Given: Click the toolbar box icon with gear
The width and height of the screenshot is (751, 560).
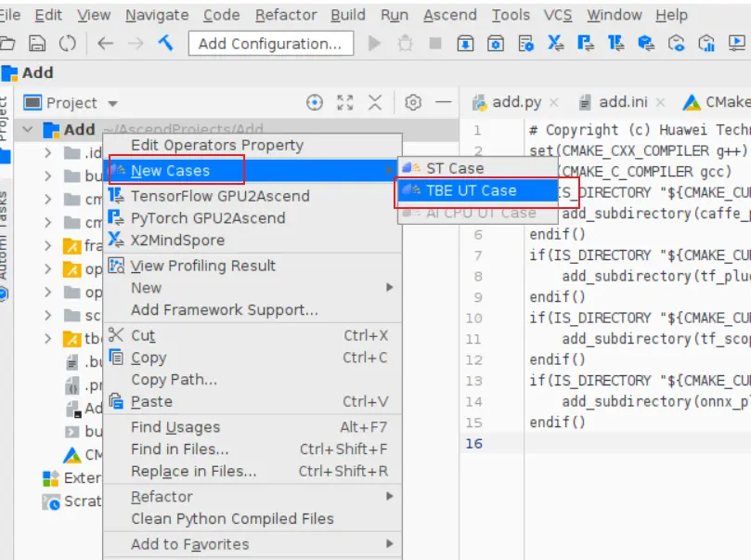Looking at the screenshot, I should click(496, 44).
